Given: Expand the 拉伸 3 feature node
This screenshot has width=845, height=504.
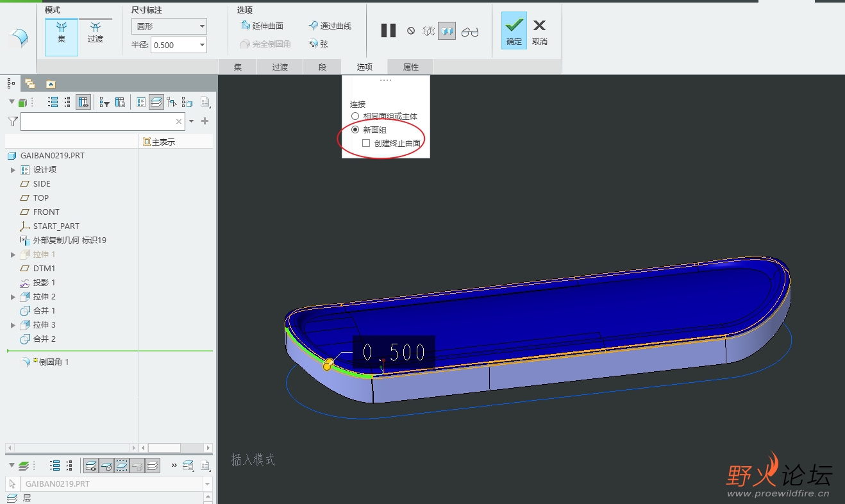Looking at the screenshot, I should 13,325.
